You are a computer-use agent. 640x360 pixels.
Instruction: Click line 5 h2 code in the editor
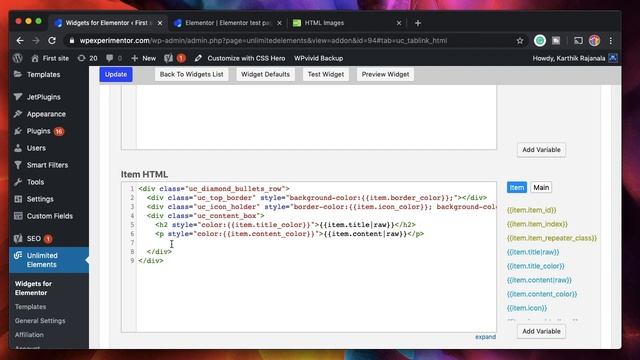(285, 225)
